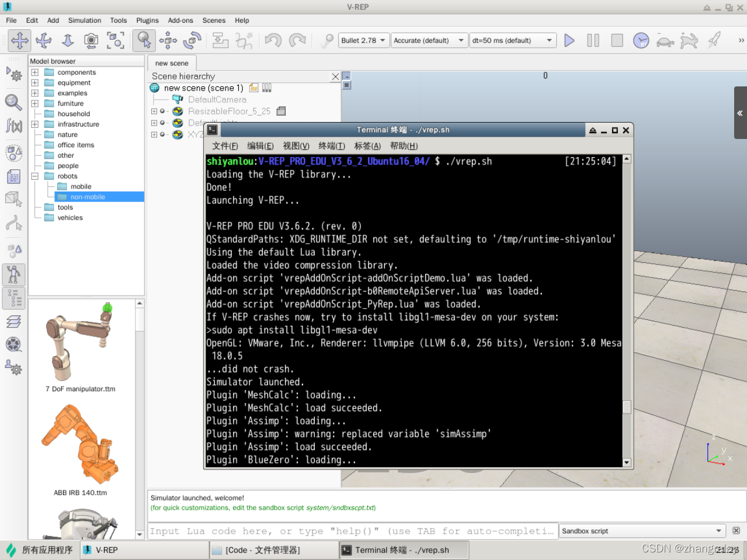Expand the equipment folder
The width and height of the screenshot is (747, 560).
click(35, 83)
